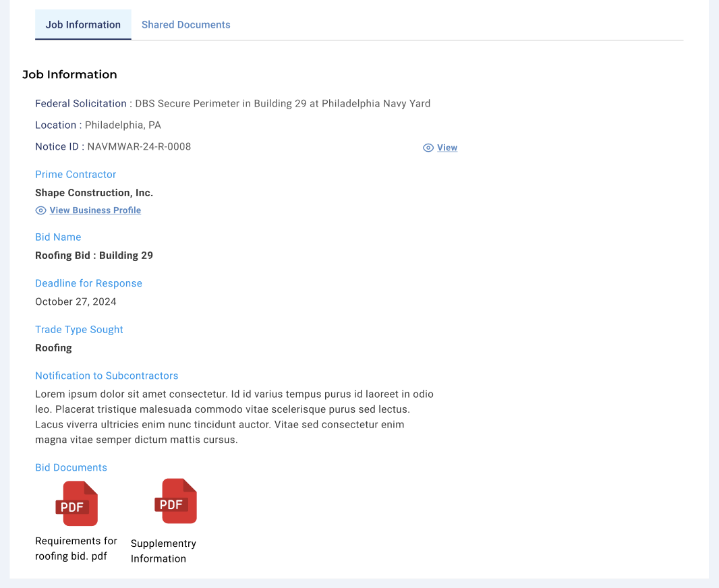Click the Trade Type Sought label
This screenshot has width=719, height=588.
79,329
